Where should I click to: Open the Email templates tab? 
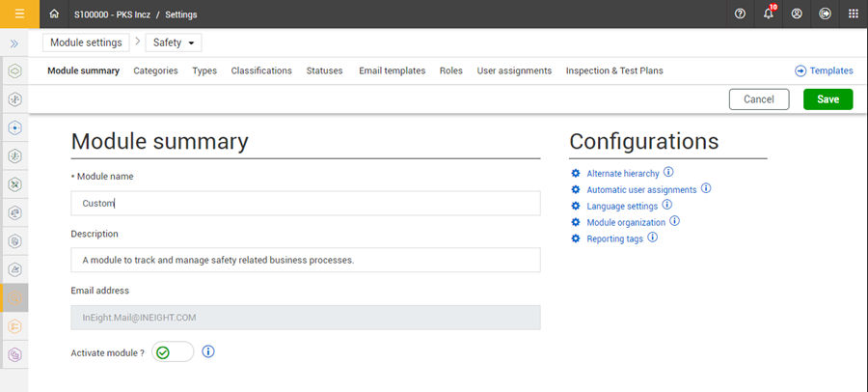coord(392,70)
